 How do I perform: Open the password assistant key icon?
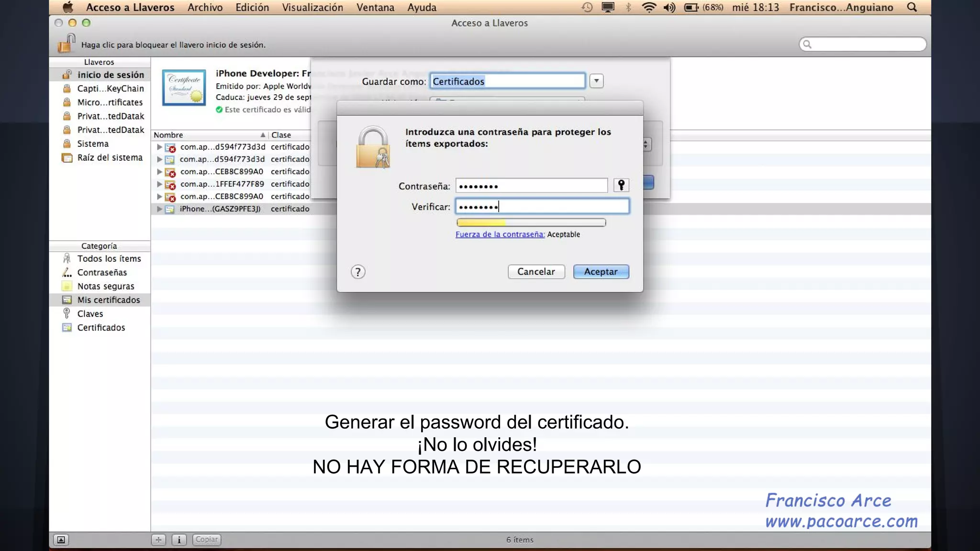pyautogui.click(x=621, y=185)
